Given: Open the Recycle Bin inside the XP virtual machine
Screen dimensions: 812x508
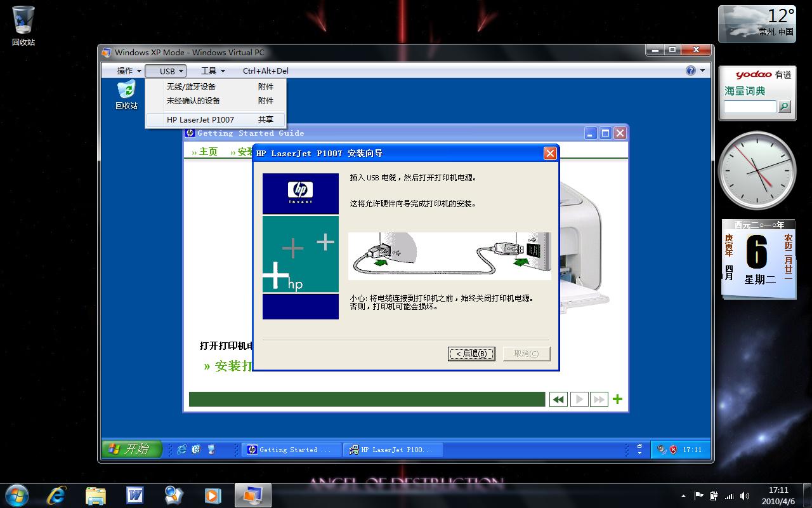Looking at the screenshot, I should click(x=126, y=95).
